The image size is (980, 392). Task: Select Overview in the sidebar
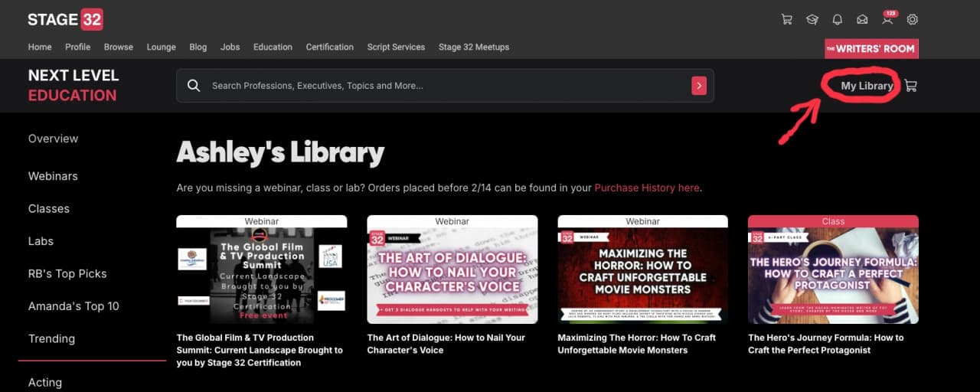53,139
